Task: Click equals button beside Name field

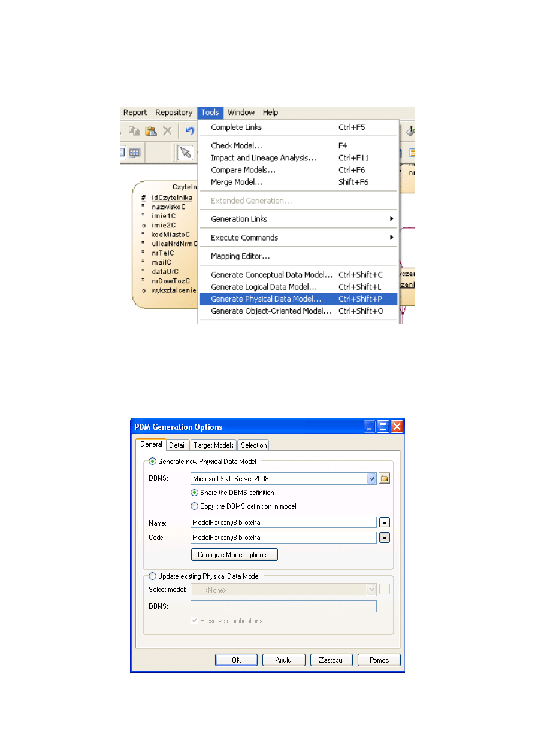Action: [x=385, y=523]
